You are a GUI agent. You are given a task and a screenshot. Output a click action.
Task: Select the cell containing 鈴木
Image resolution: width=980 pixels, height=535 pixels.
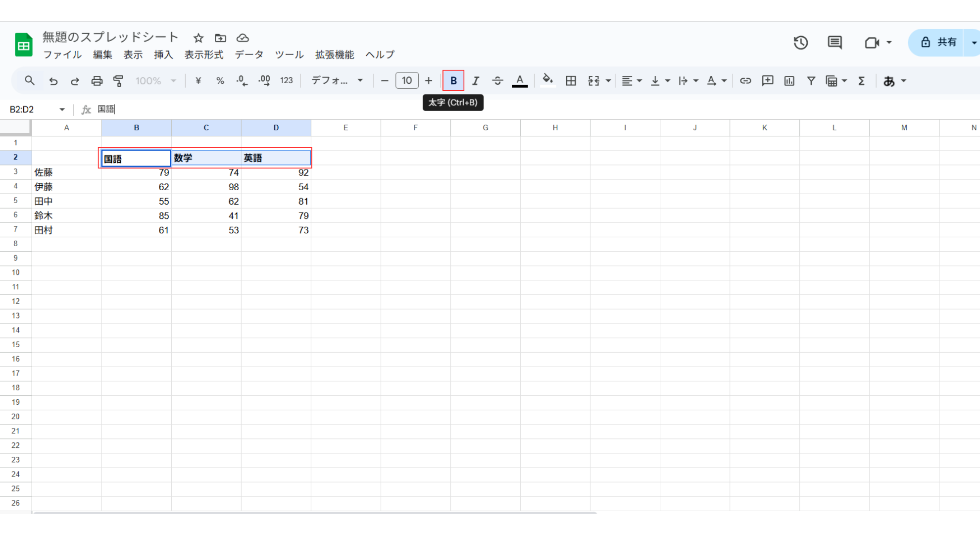[67, 215]
